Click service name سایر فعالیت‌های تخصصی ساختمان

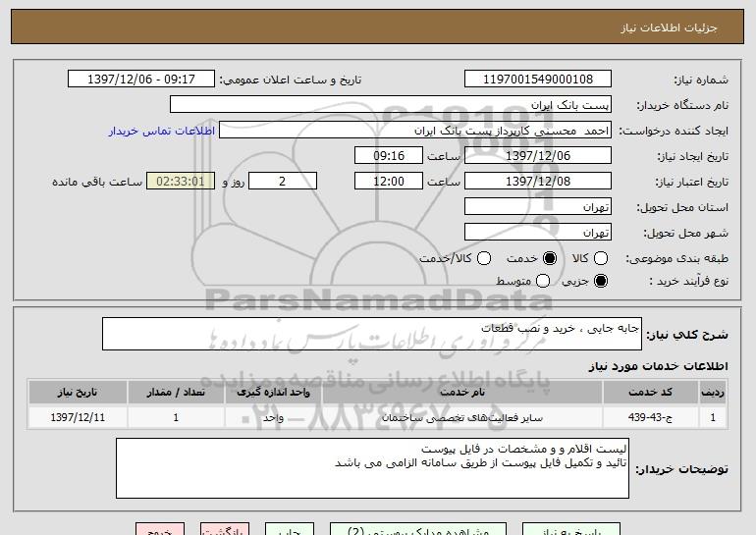[x=462, y=417]
